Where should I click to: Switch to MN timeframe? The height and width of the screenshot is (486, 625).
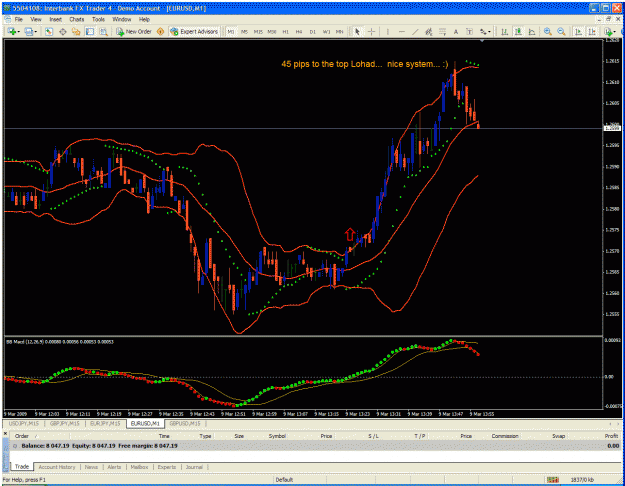coord(340,31)
